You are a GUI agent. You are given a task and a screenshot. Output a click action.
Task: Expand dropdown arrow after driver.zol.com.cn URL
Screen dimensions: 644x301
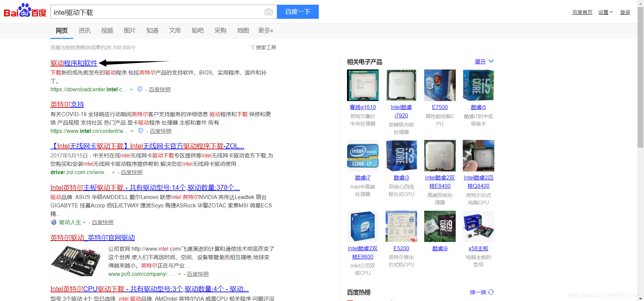point(113,172)
